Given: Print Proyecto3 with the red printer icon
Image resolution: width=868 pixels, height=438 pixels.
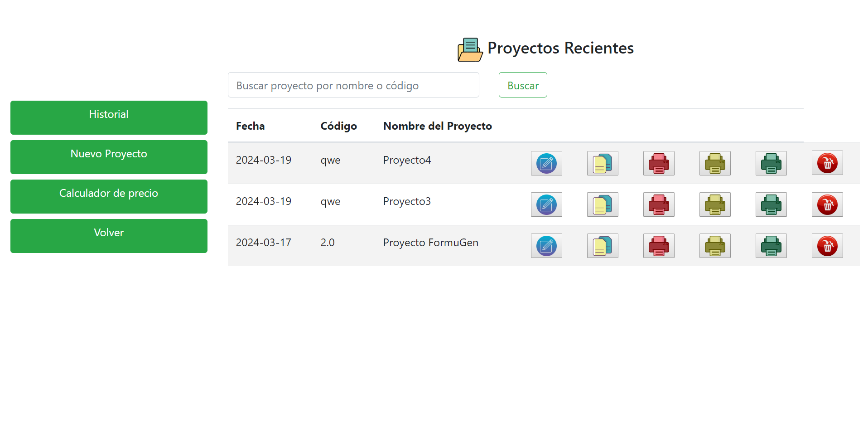Looking at the screenshot, I should pos(659,204).
